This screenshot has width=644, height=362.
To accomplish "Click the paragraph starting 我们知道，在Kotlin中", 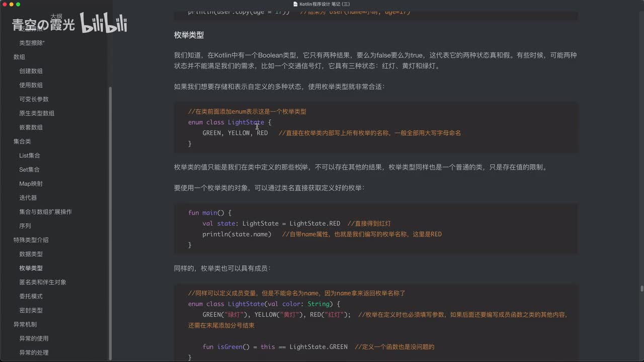I will pos(375,60).
